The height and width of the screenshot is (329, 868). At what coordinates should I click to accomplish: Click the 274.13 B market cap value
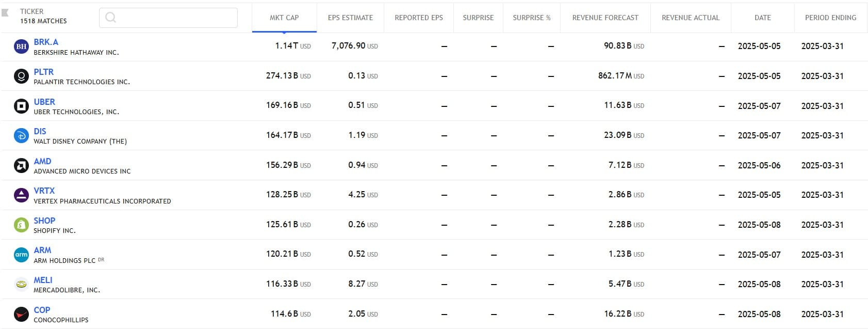(288, 76)
